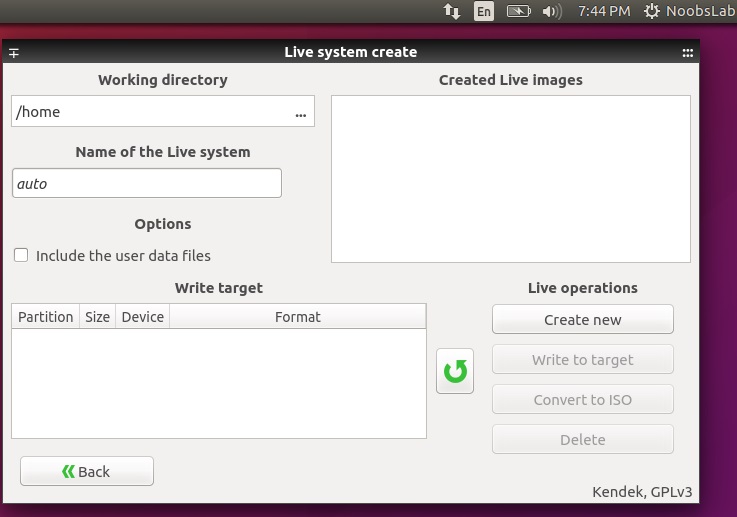Open the system gear session menu

pos(652,12)
